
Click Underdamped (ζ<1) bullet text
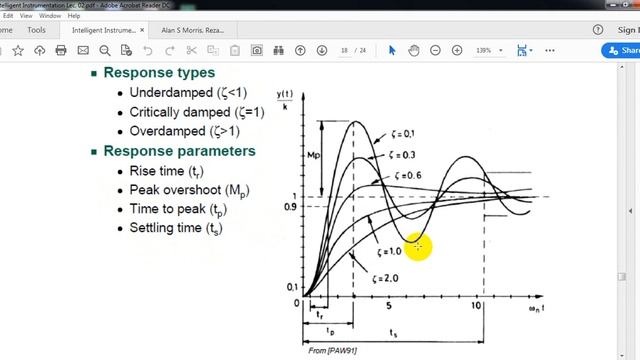pos(188,93)
